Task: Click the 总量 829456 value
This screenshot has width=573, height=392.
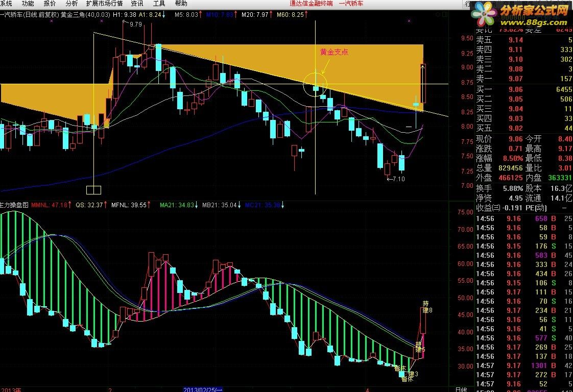Action: (x=511, y=168)
